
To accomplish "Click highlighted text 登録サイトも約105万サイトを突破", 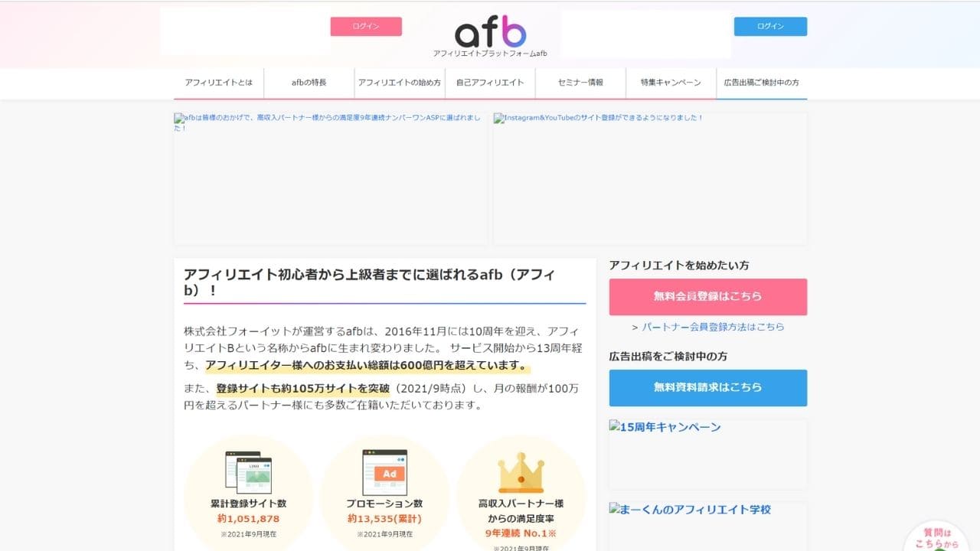I will [303, 388].
